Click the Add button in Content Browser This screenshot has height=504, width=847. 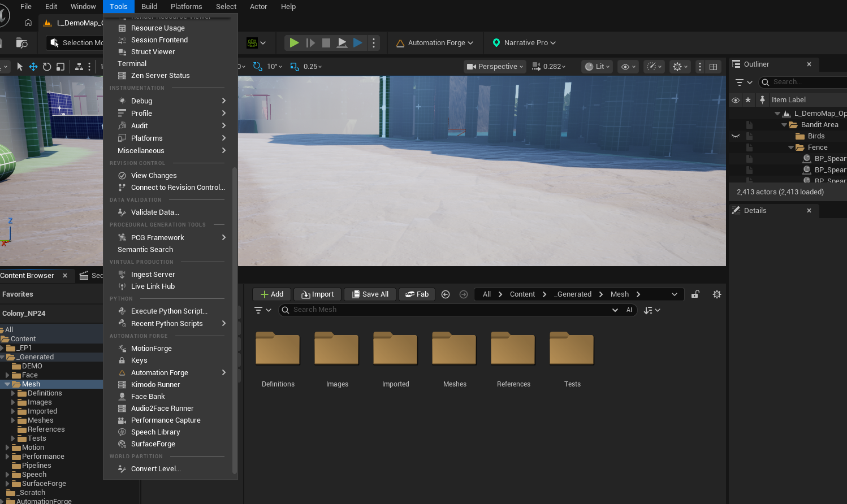pyautogui.click(x=271, y=294)
